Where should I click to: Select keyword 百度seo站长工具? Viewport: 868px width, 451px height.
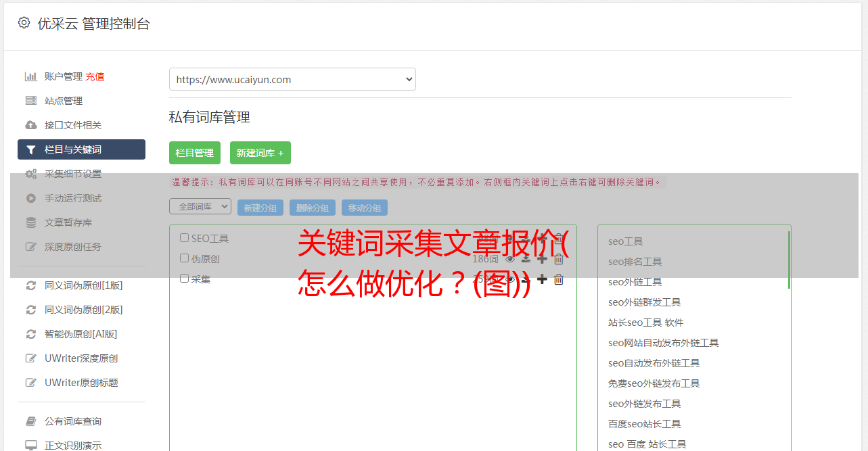click(x=645, y=424)
